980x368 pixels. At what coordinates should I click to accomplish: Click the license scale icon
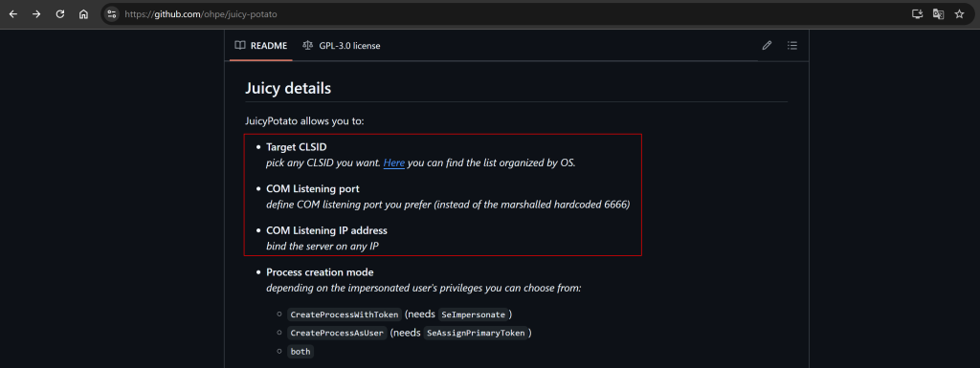(307, 46)
